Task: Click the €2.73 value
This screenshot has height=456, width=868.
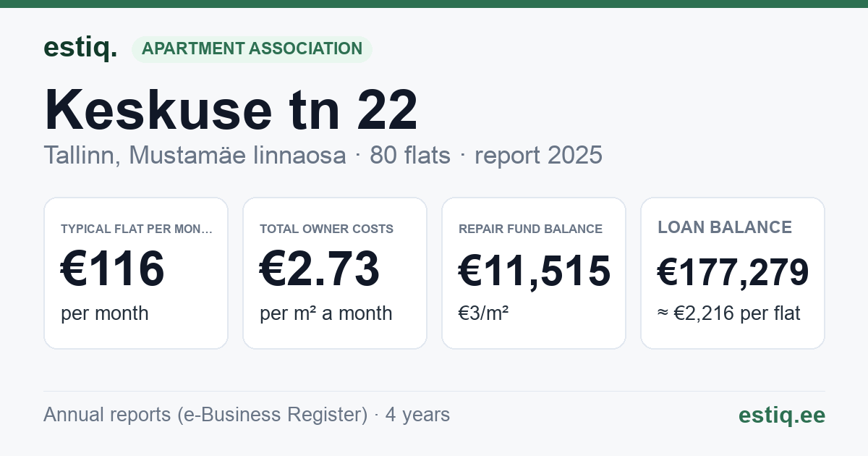Action: coord(319,270)
